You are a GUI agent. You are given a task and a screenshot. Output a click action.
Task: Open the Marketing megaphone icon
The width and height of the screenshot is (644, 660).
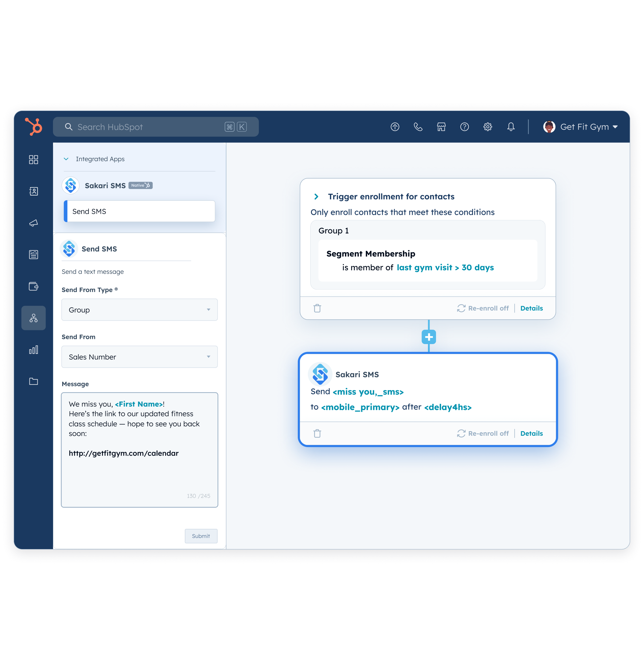tap(33, 223)
